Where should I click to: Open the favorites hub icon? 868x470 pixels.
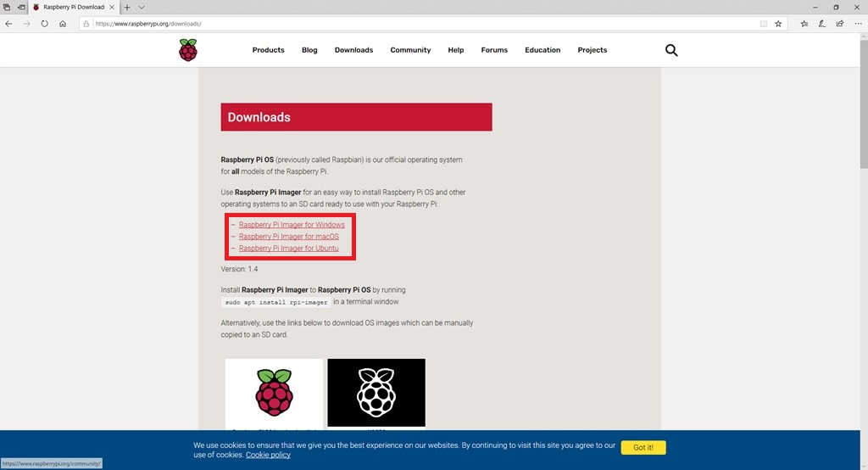click(x=804, y=24)
